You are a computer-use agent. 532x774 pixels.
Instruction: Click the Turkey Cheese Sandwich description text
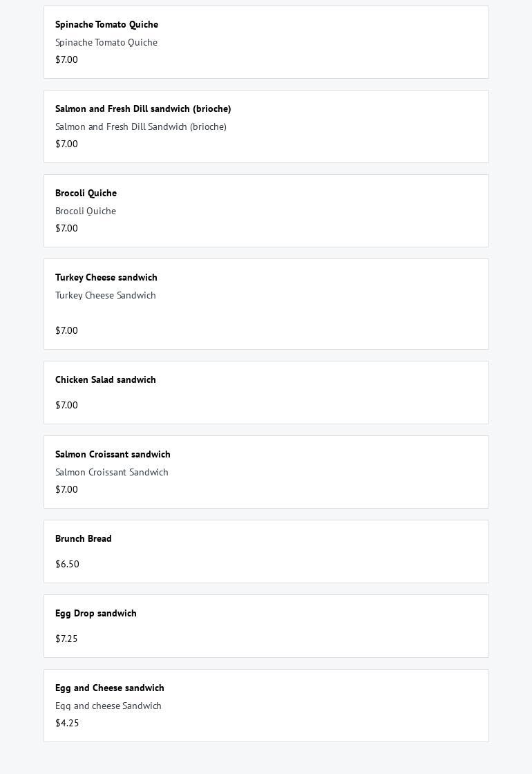[106, 295]
